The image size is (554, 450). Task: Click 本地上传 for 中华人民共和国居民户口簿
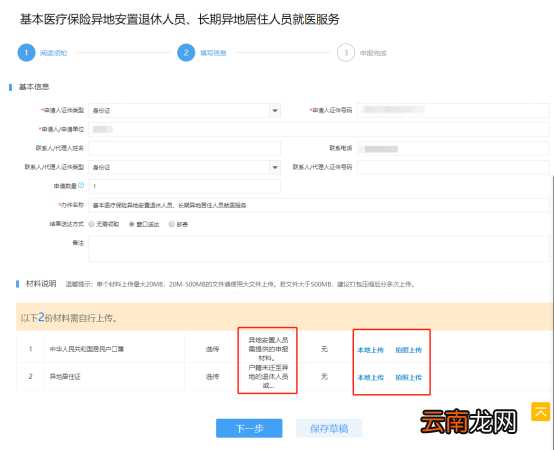coord(370,350)
